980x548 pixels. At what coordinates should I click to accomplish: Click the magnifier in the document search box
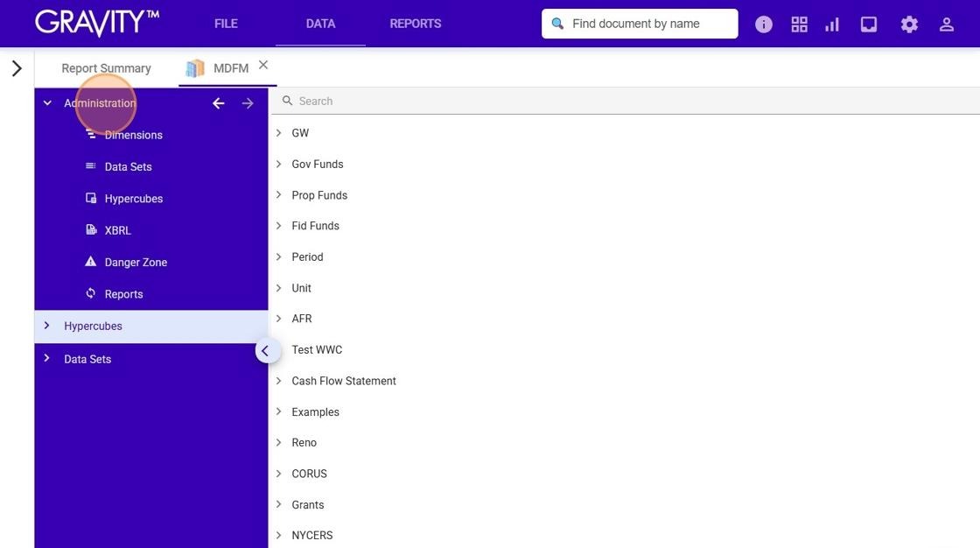(x=557, y=24)
